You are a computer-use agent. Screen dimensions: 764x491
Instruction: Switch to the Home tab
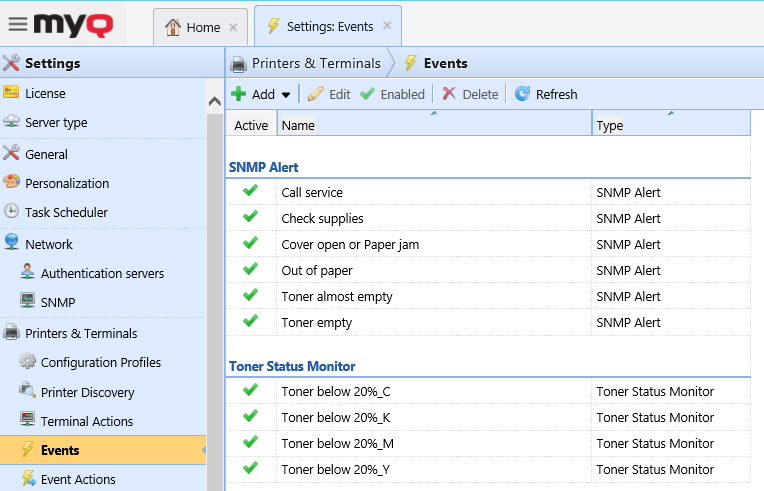[193, 27]
